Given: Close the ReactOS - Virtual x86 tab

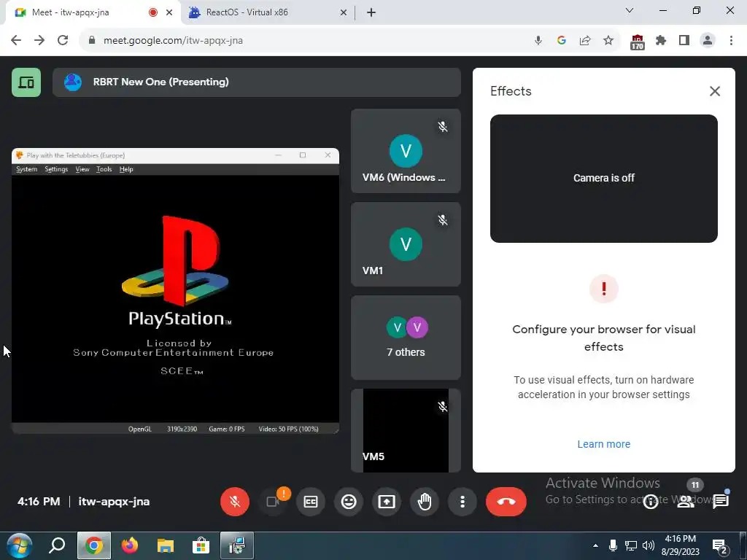Looking at the screenshot, I should point(344,12).
